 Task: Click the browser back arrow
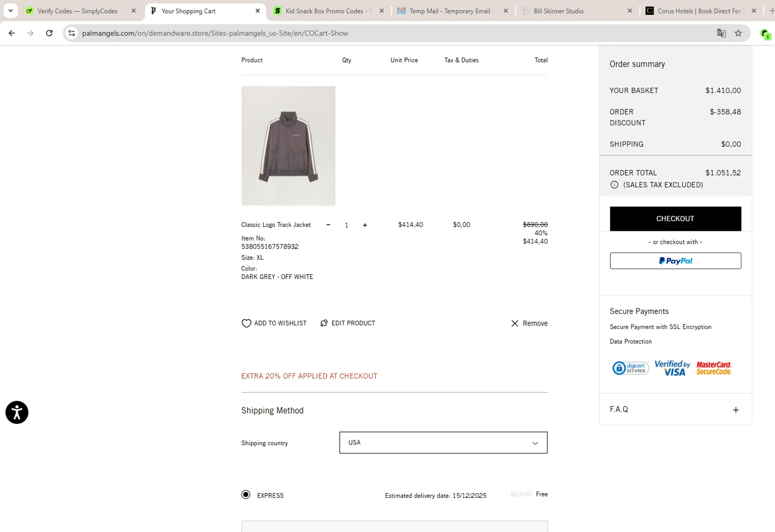pos(12,33)
